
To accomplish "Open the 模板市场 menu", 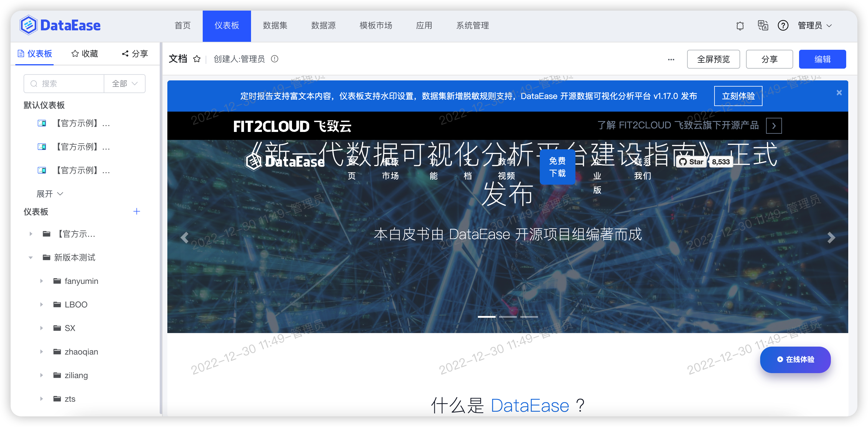I will tap(376, 26).
